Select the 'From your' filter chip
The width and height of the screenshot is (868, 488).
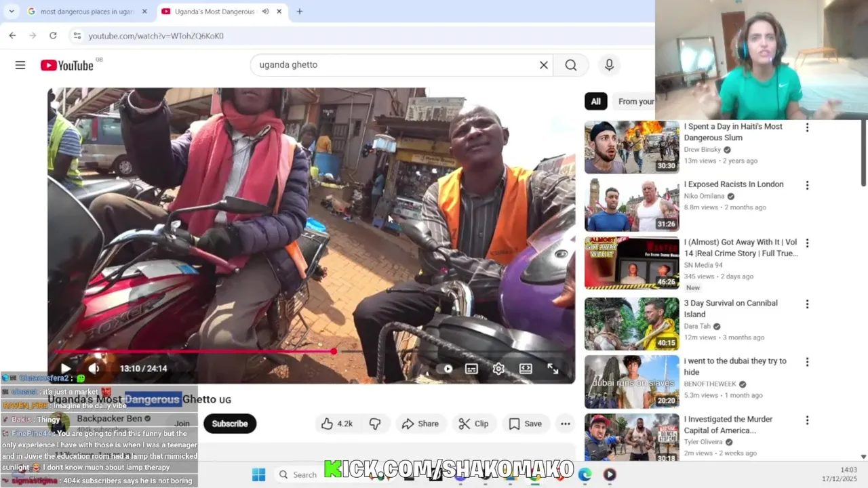(x=635, y=102)
